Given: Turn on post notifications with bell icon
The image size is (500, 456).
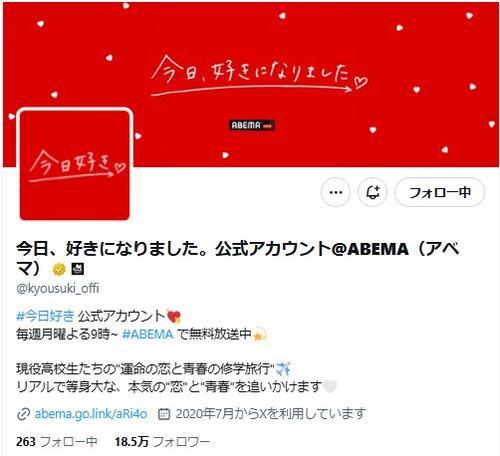Looking at the screenshot, I should (372, 192).
